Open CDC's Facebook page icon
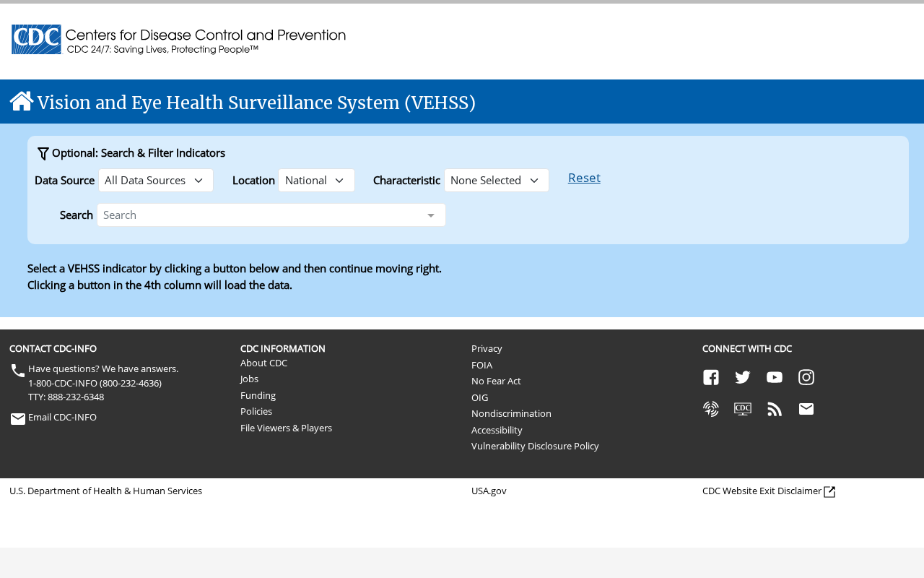Viewport: 924px width, 578px height. 711,377
